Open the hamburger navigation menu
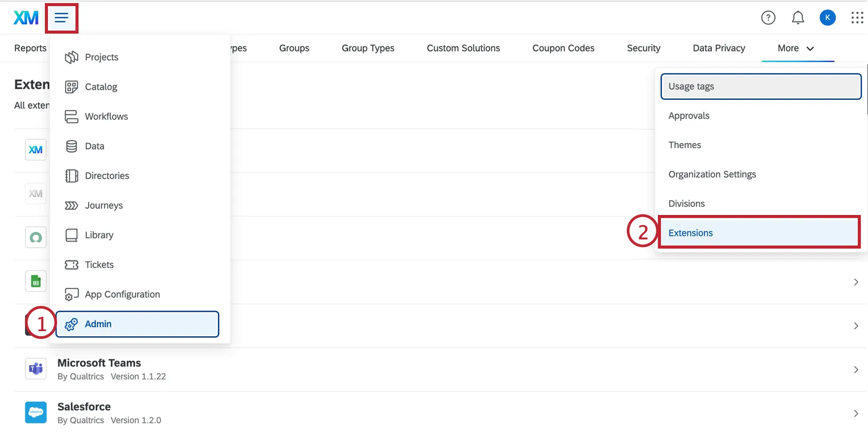Viewport: 868px width, 433px height. click(61, 18)
